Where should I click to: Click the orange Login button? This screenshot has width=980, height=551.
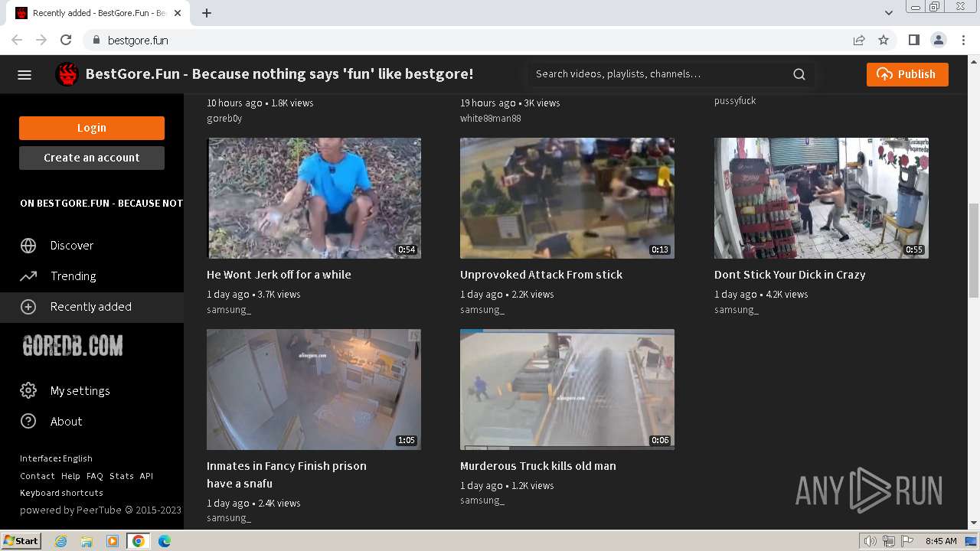tap(92, 128)
